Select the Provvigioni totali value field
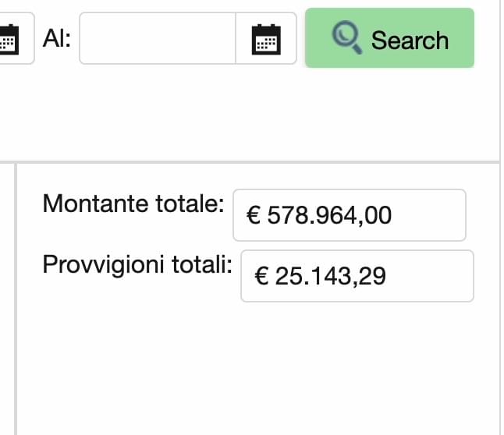Viewport: 504px width, 435px height. [x=357, y=276]
